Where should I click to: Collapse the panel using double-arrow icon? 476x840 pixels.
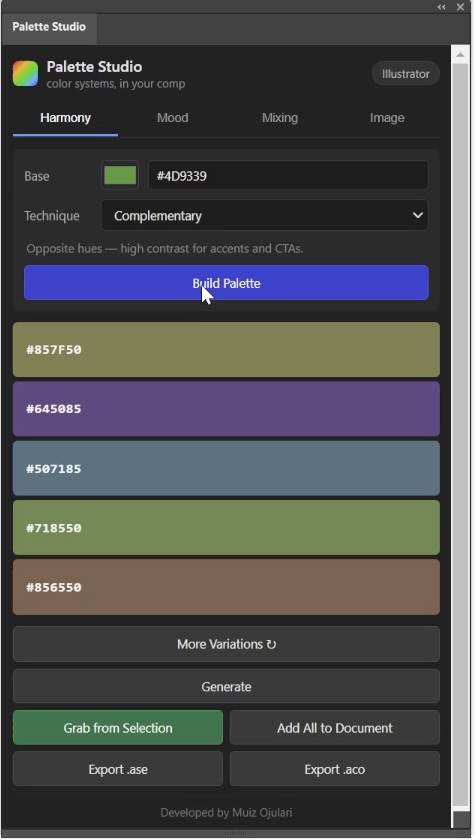tap(441, 7)
